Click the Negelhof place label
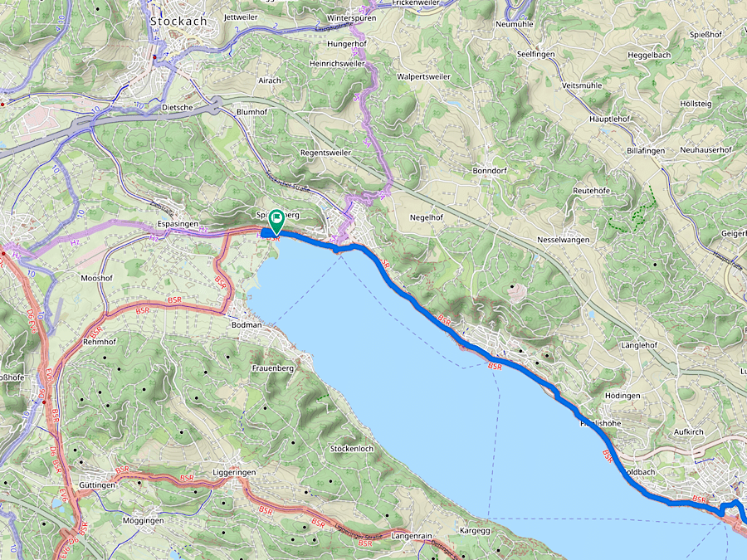This screenshot has width=747, height=560. 427,217
